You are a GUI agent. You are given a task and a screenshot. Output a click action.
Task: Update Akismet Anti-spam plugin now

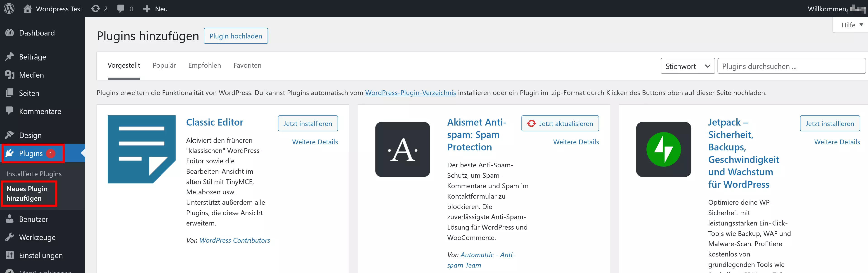tap(561, 123)
